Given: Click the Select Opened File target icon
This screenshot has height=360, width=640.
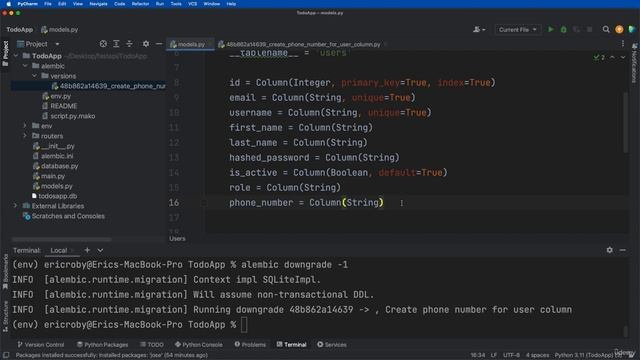Looking at the screenshot, I should (103, 44).
